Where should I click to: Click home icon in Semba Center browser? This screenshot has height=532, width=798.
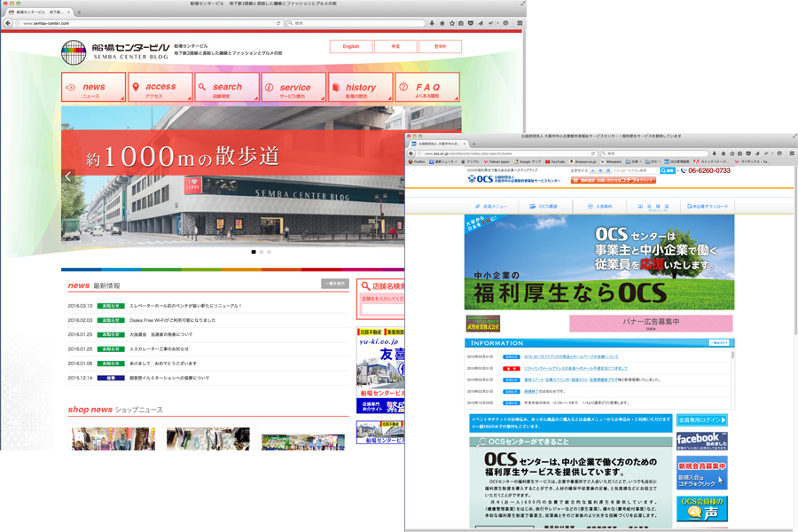[x=442, y=23]
